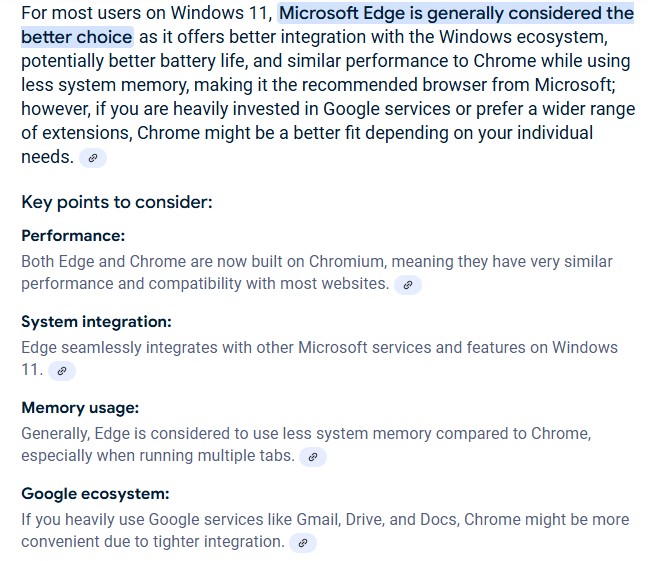Open the source link icon after 'Windows 11.'
648x561 pixels.
[62, 371]
